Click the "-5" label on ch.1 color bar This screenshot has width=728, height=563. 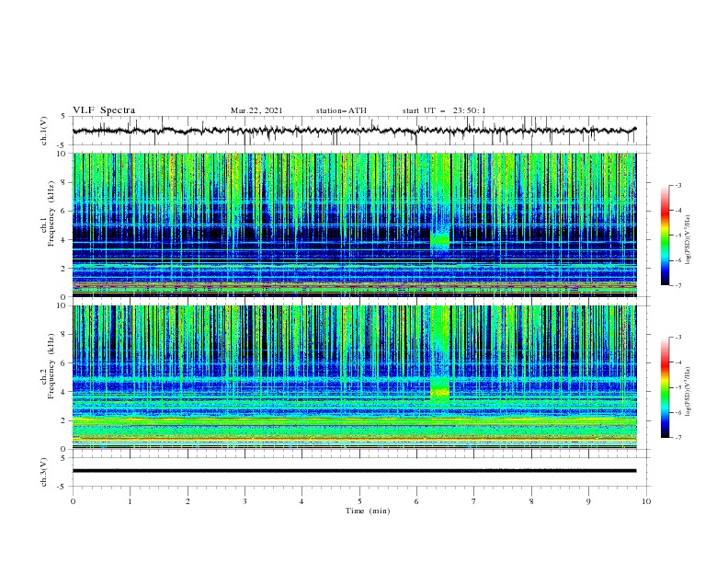678,236
